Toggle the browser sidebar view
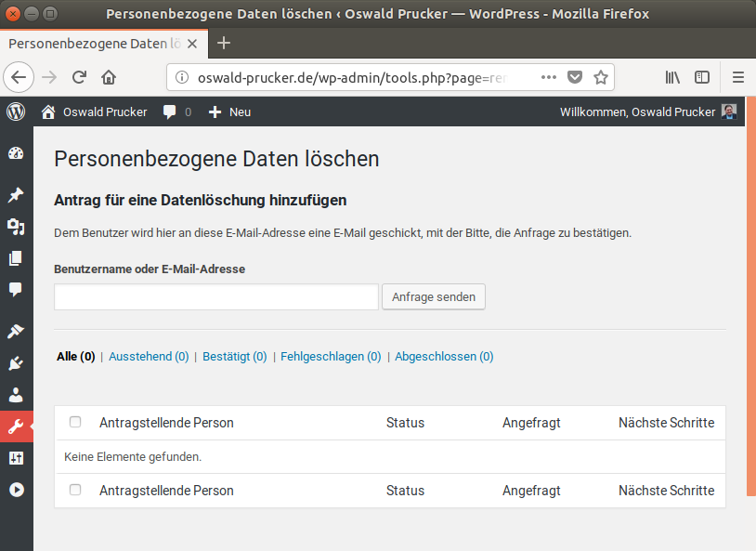Viewport: 756px width, 551px height. pos(702,77)
